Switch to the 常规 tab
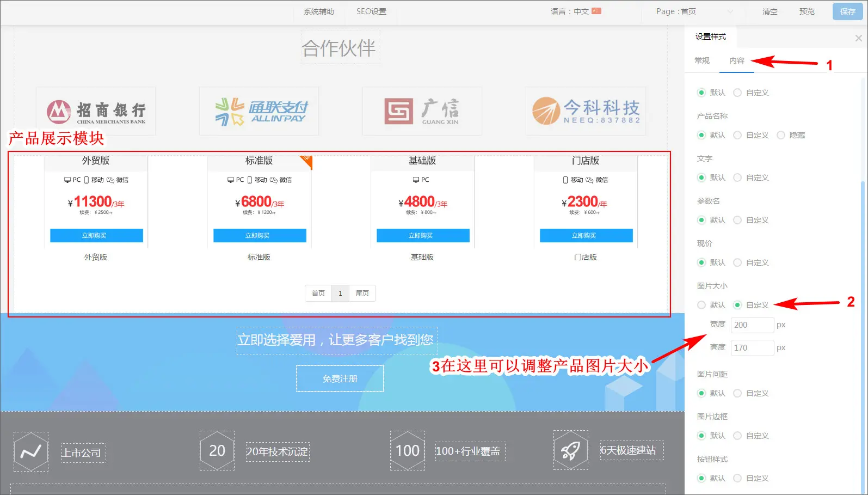This screenshot has height=495, width=868. [x=702, y=60]
